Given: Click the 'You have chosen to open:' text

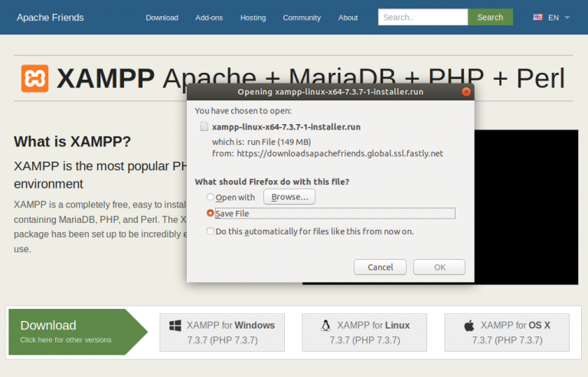Looking at the screenshot, I should click(x=243, y=111).
